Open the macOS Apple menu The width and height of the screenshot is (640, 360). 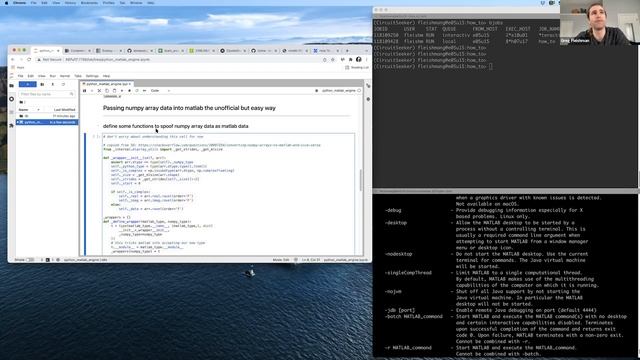(x=6, y=3)
